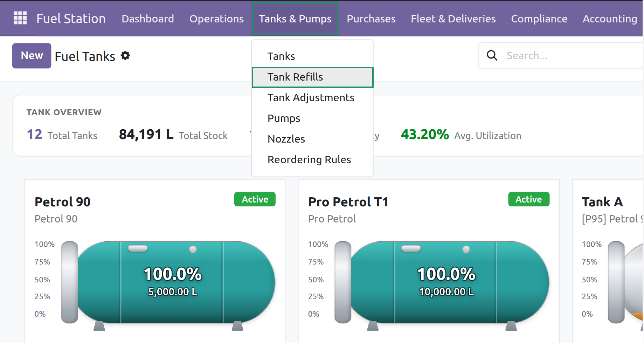644x343 pixels.
Task: Choose Tank Refills in the dropdown
Action: click(x=312, y=77)
